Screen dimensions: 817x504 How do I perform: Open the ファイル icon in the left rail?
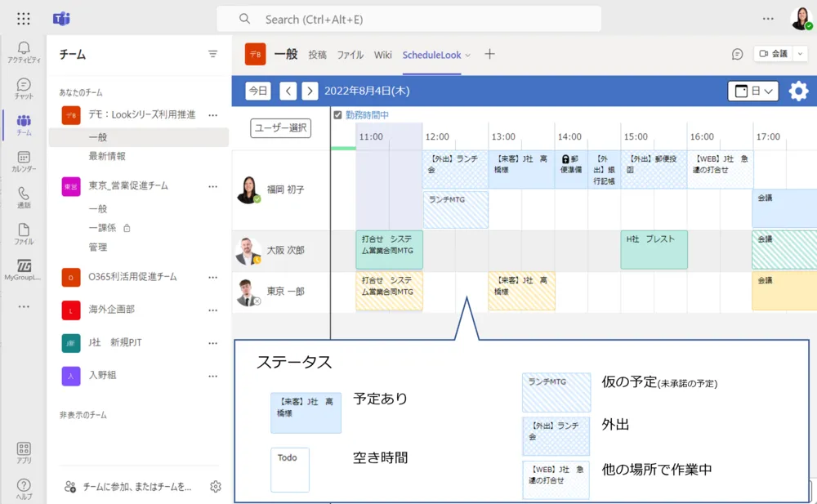point(24,230)
